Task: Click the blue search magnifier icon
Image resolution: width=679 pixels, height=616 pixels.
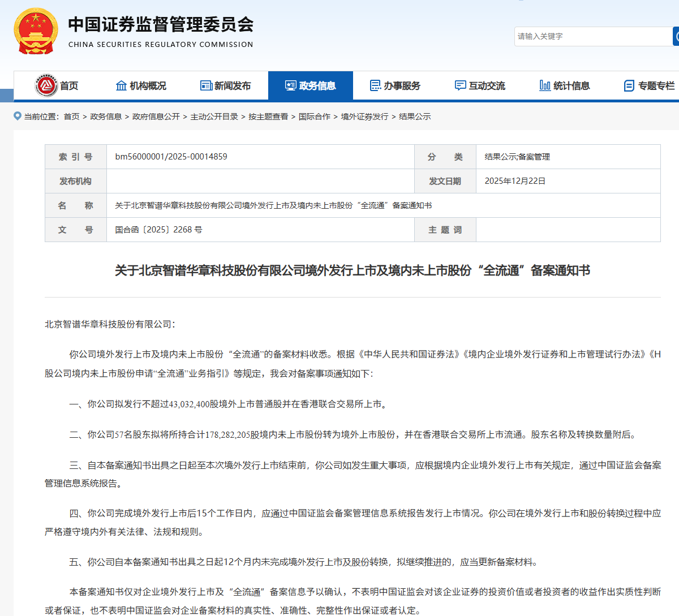Action: click(676, 36)
